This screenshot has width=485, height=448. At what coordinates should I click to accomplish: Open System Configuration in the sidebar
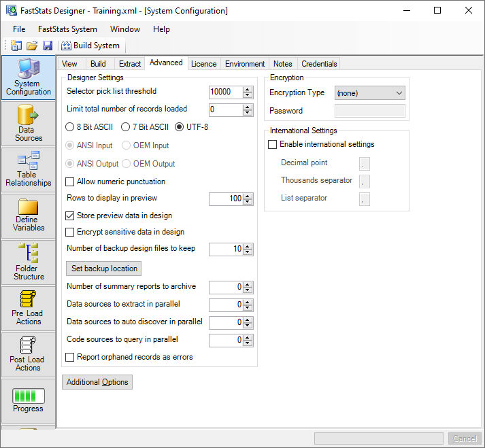pyautogui.click(x=28, y=77)
